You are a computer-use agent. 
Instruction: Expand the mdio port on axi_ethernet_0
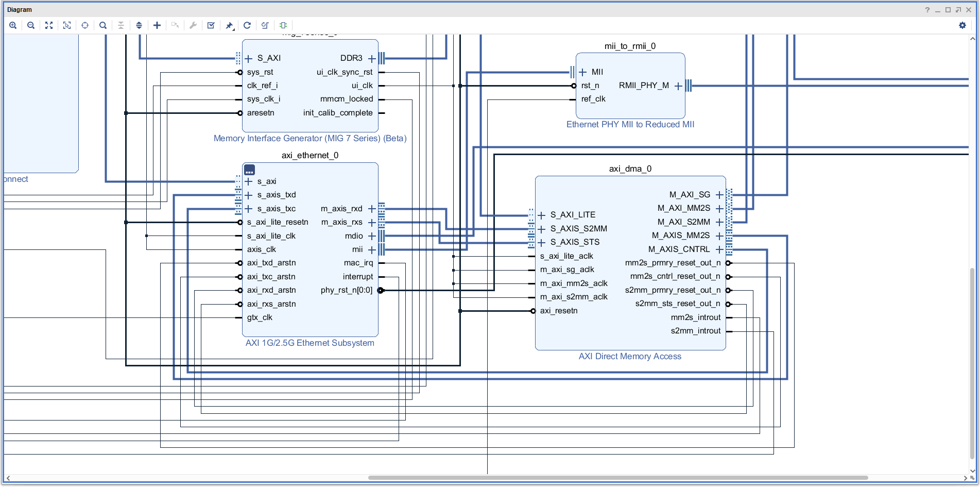[372, 236]
